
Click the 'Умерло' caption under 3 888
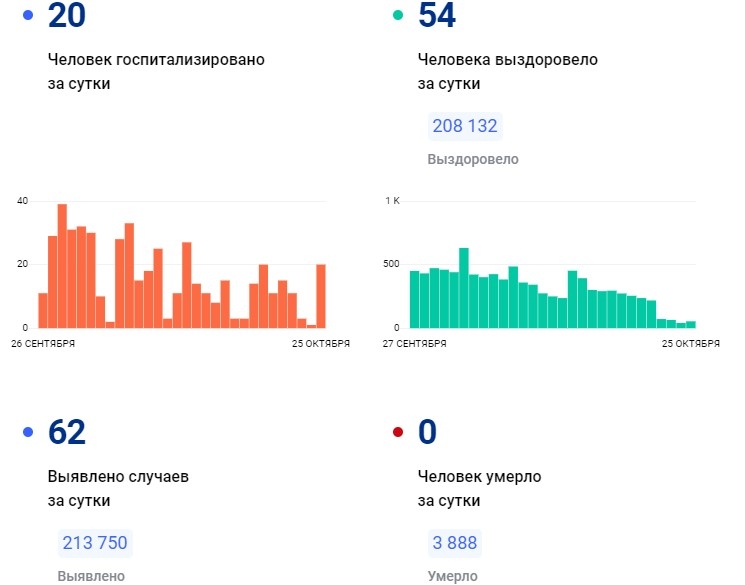tap(452, 576)
